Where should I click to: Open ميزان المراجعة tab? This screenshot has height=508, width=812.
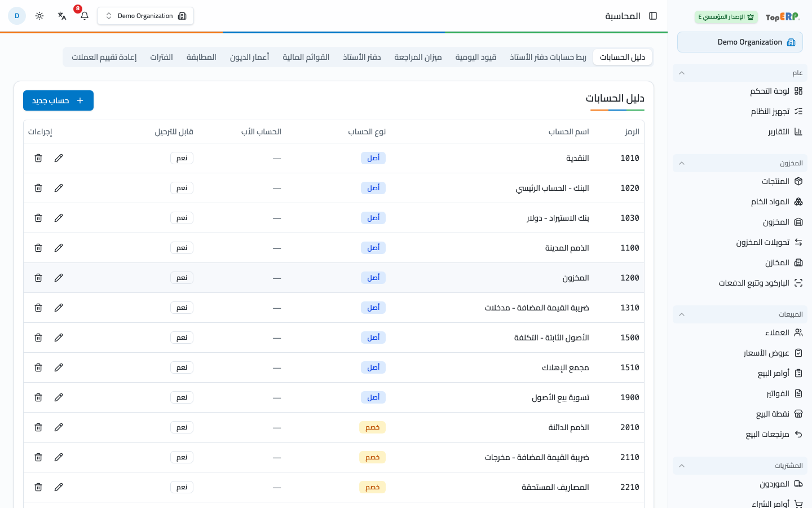(x=418, y=57)
